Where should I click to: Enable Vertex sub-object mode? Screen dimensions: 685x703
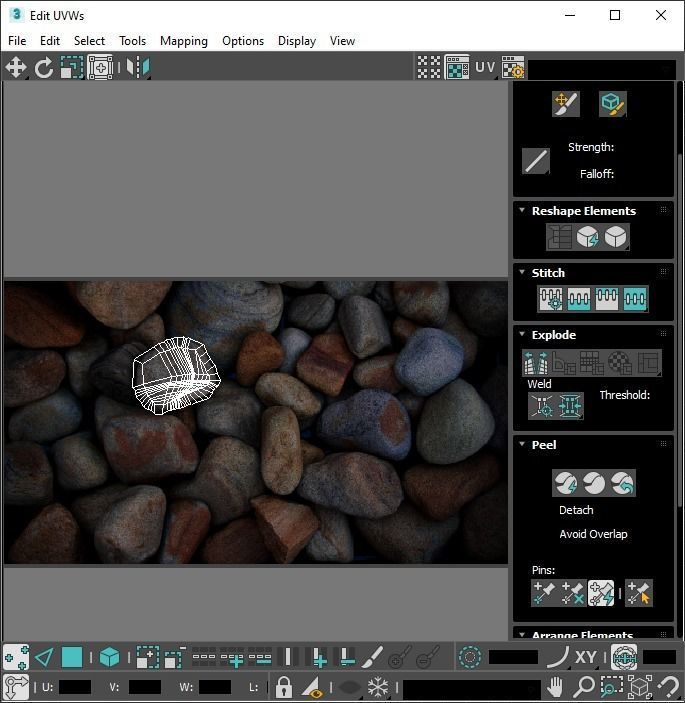point(16,658)
